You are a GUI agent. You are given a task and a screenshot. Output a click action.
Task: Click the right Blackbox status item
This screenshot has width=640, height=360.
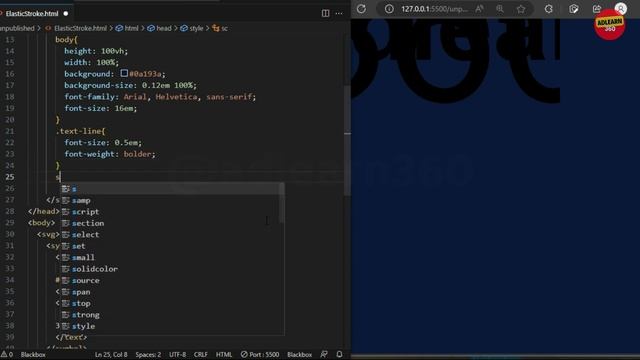click(299, 354)
